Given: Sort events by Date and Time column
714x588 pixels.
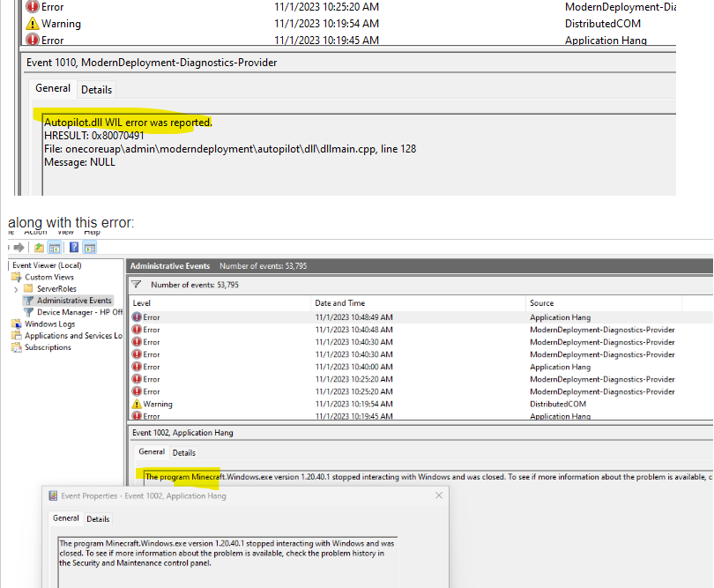Looking at the screenshot, I should [339, 303].
